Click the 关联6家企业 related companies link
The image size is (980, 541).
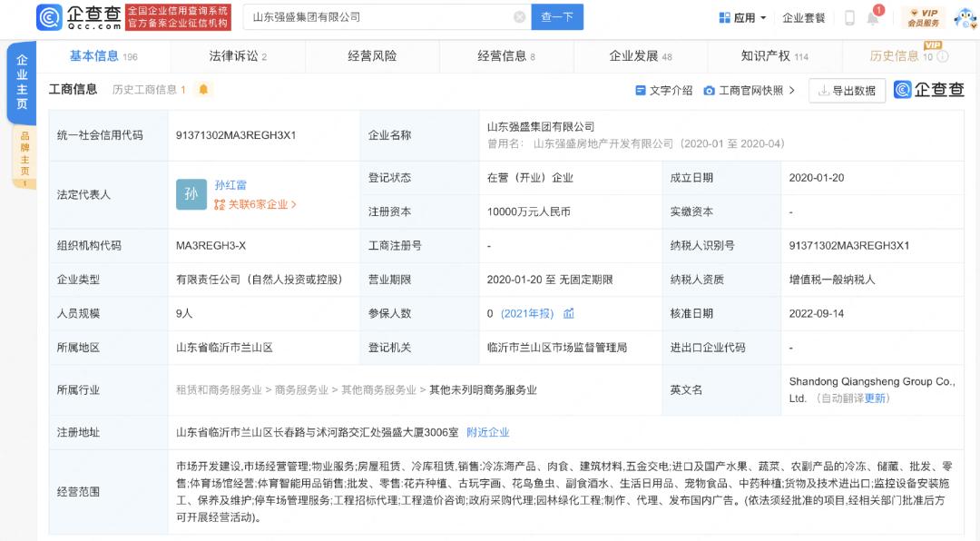click(x=254, y=204)
